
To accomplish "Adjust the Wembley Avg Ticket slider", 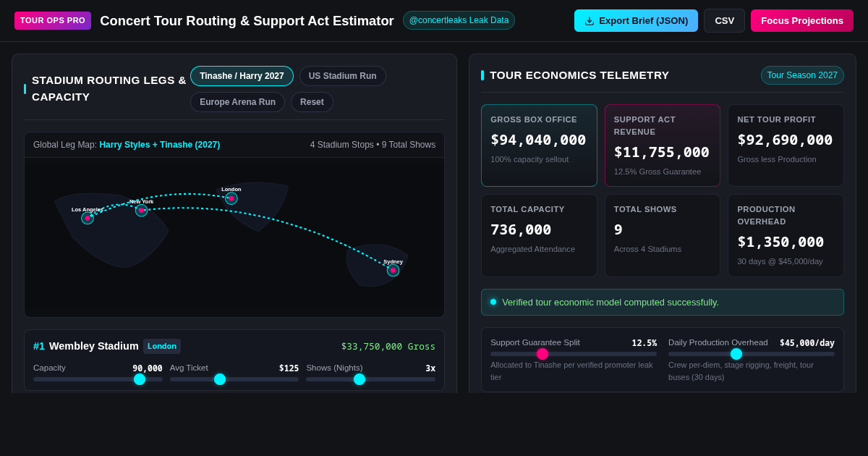I will [x=234, y=379].
